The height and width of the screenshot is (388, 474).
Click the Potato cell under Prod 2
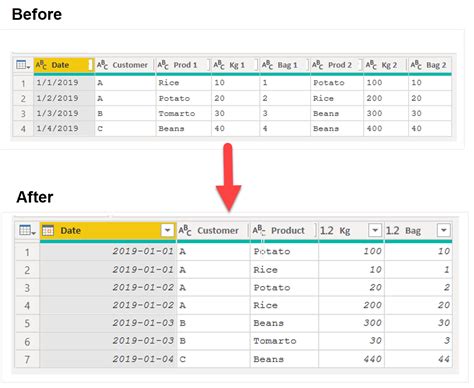tap(337, 83)
